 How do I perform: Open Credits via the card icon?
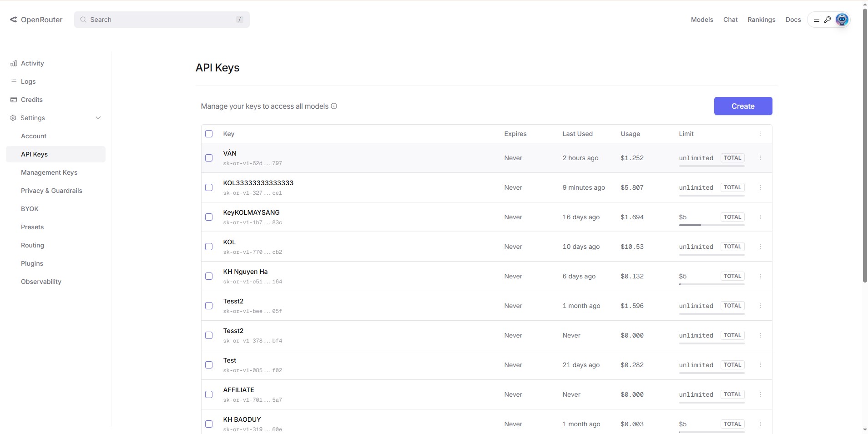(14, 100)
